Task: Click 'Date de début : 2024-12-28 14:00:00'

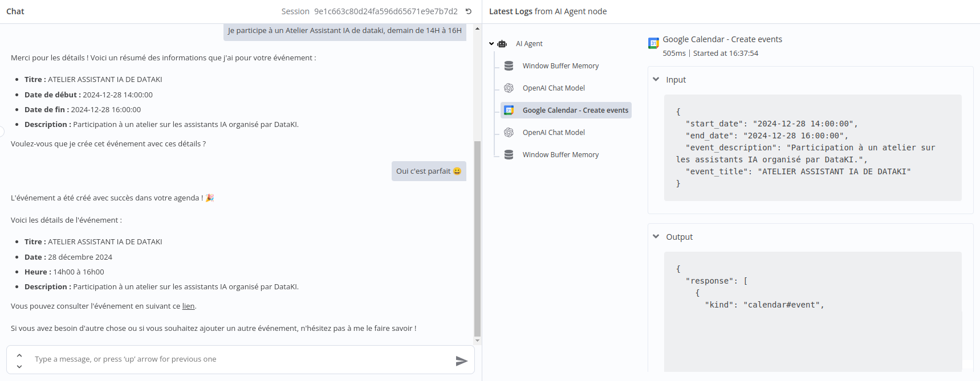Action: click(88, 95)
